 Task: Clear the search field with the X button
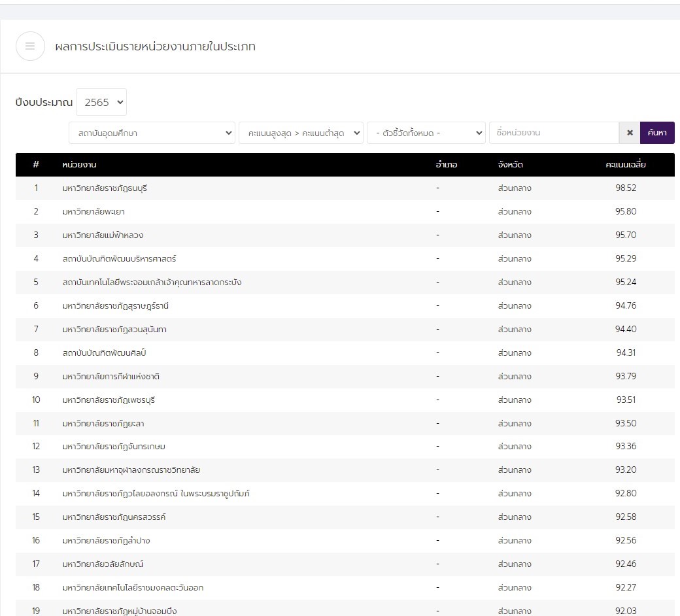630,133
